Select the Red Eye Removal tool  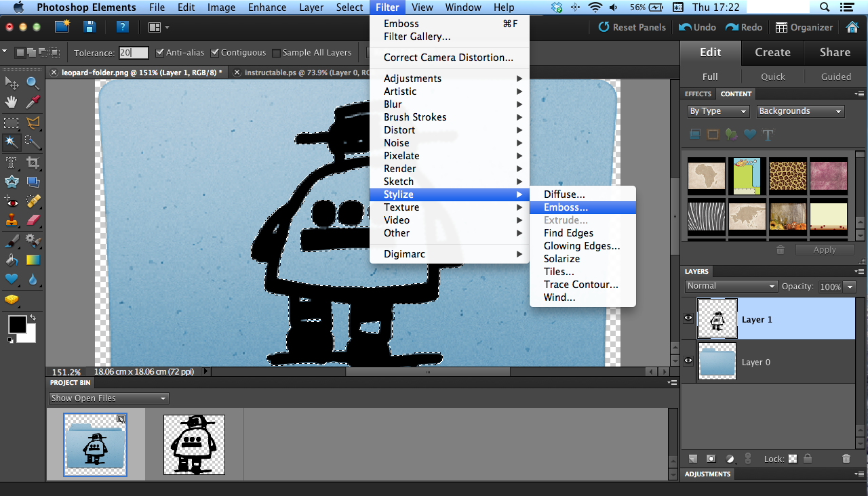(12, 202)
